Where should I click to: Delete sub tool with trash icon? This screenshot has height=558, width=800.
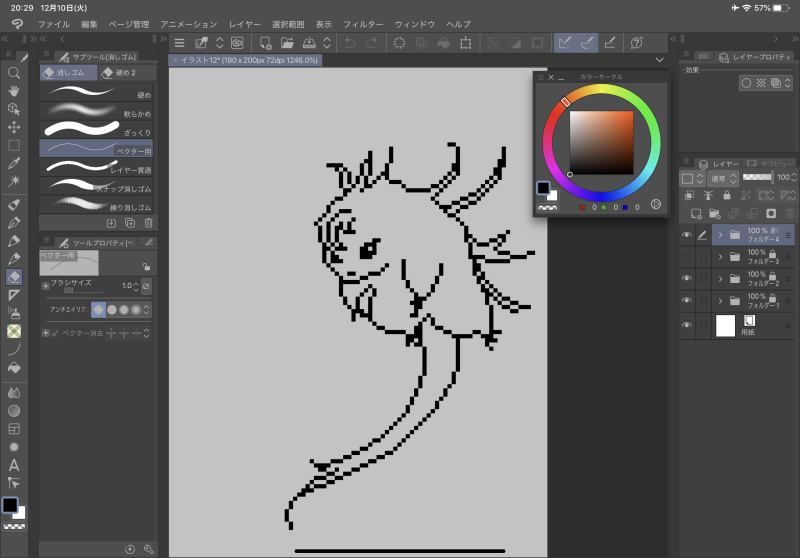(148, 223)
